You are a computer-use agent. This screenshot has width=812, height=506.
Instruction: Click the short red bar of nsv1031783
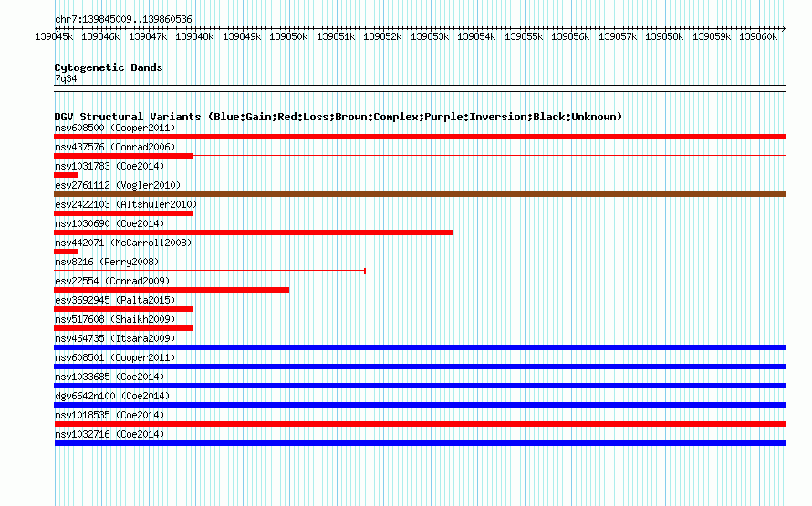(66, 175)
